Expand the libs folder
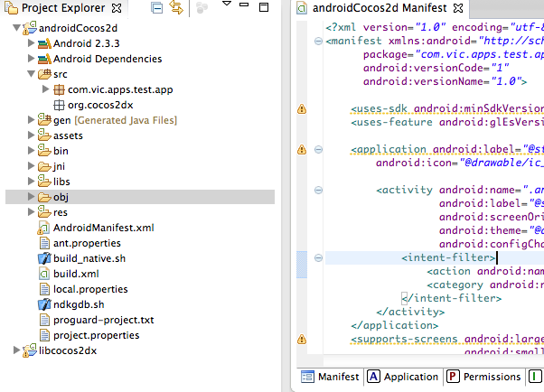 tap(31, 181)
